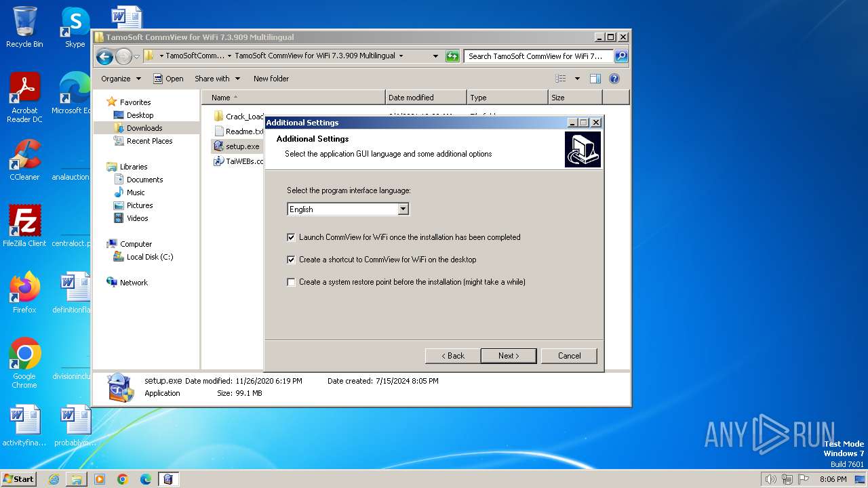This screenshot has width=868, height=488.
Task: Click the File Explorer taskbar icon
Action: pos(77,479)
